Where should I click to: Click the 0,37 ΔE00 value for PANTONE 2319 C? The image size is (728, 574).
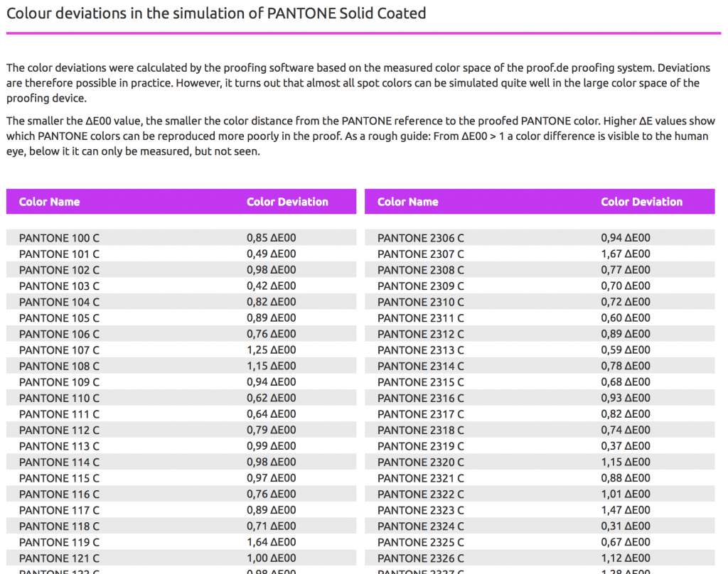626,446
